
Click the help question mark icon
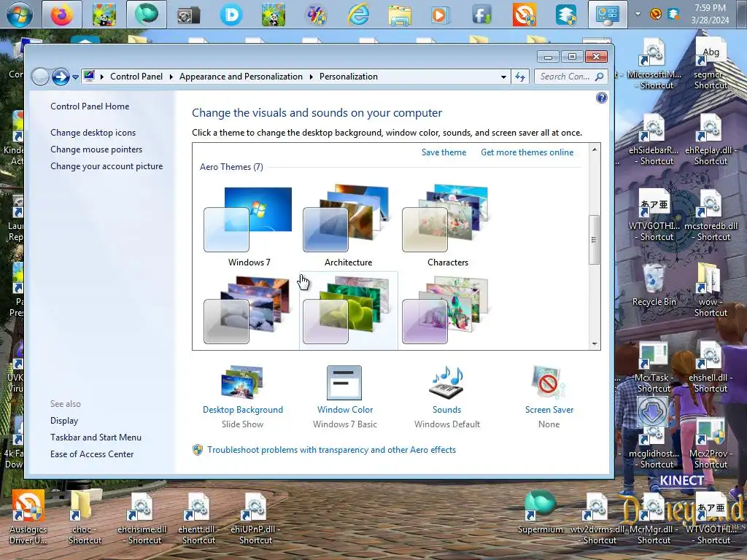pos(601,98)
